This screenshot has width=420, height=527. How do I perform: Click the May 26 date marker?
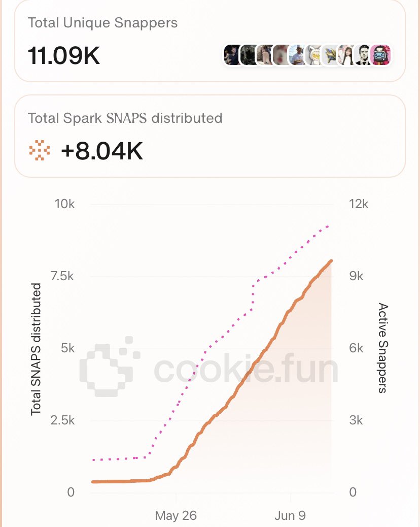click(x=176, y=515)
